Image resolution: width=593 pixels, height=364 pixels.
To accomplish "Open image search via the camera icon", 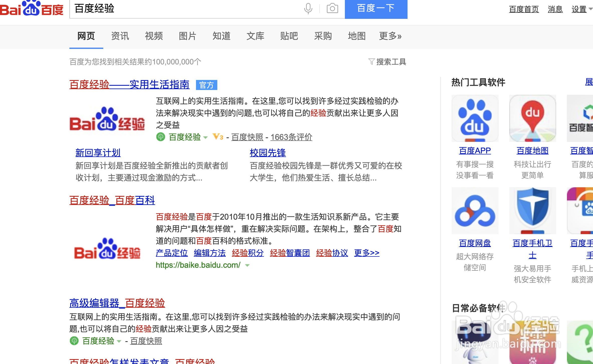I will (332, 9).
